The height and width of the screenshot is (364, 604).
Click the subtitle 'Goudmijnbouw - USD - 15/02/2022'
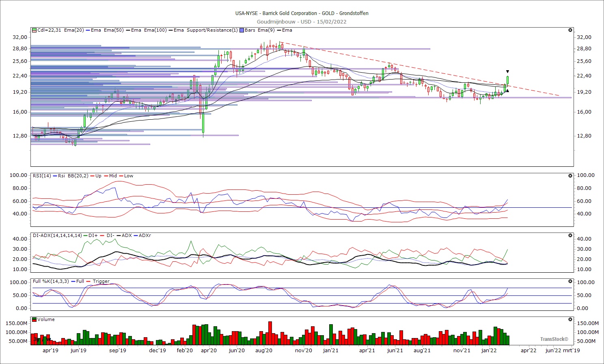[302, 22]
